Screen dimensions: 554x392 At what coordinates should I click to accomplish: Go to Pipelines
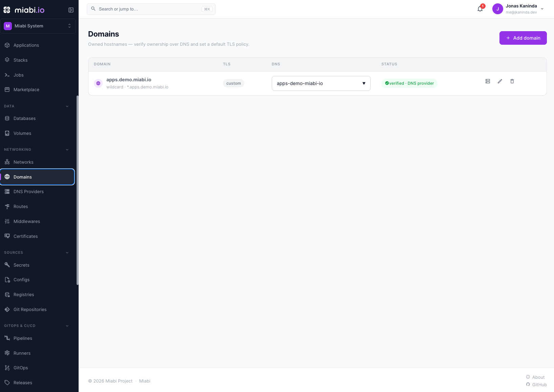click(x=37, y=338)
